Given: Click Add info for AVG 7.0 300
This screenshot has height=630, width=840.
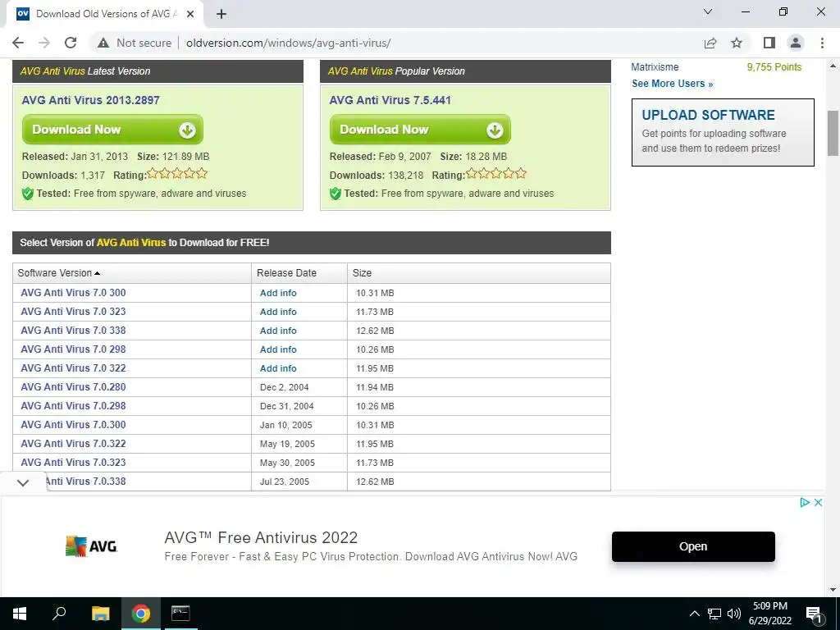Looking at the screenshot, I should tap(278, 293).
